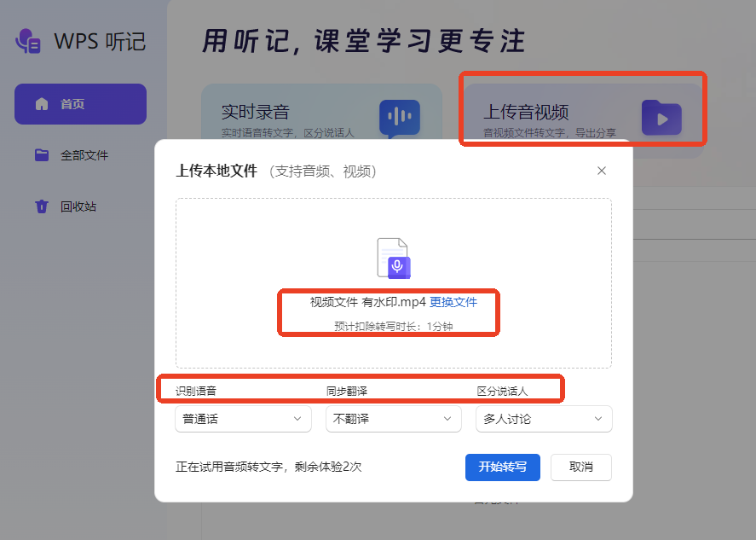
Task: Click the heading 用听记，课堂学习更专注
Action: pos(364,41)
